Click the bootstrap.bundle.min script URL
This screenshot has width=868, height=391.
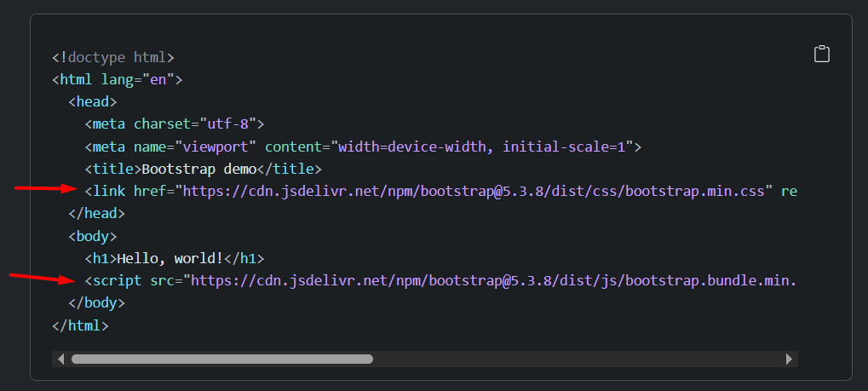[494, 280]
